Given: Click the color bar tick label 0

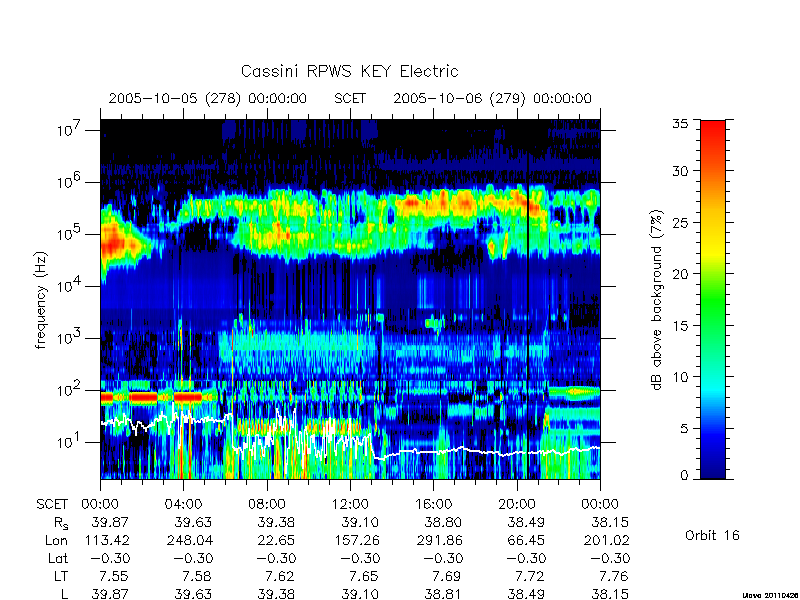Looking at the screenshot, I should pyautogui.click(x=685, y=475).
